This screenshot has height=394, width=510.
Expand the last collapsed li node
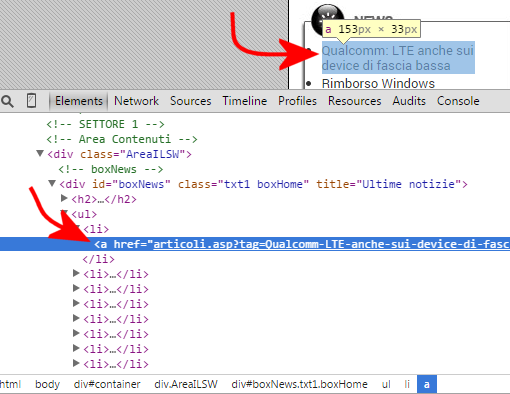click(x=76, y=363)
